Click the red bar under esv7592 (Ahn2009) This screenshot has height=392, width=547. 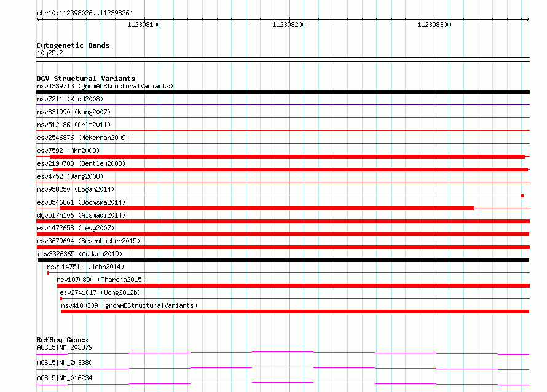tap(288, 157)
